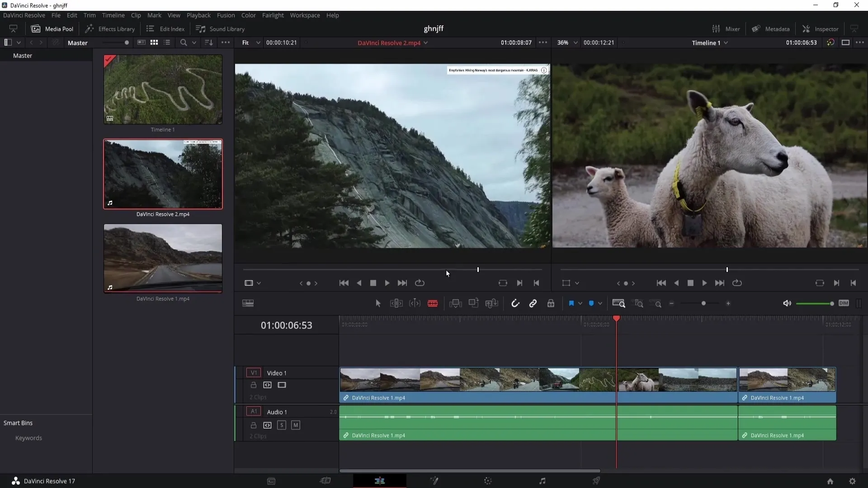This screenshot has width=868, height=488.
Task: Click the Effects Library button
Action: click(x=110, y=28)
